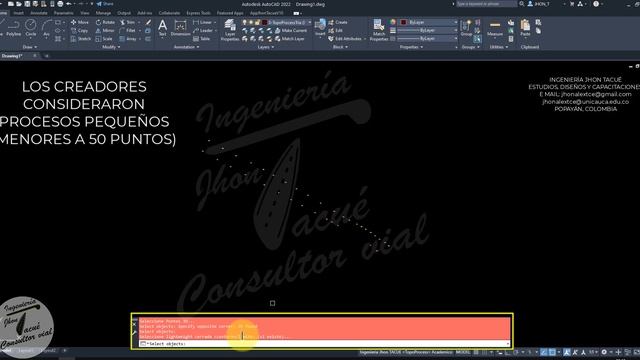Click the Group tool
The width and height of the screenshot is (640, 360).
(466, 28)
